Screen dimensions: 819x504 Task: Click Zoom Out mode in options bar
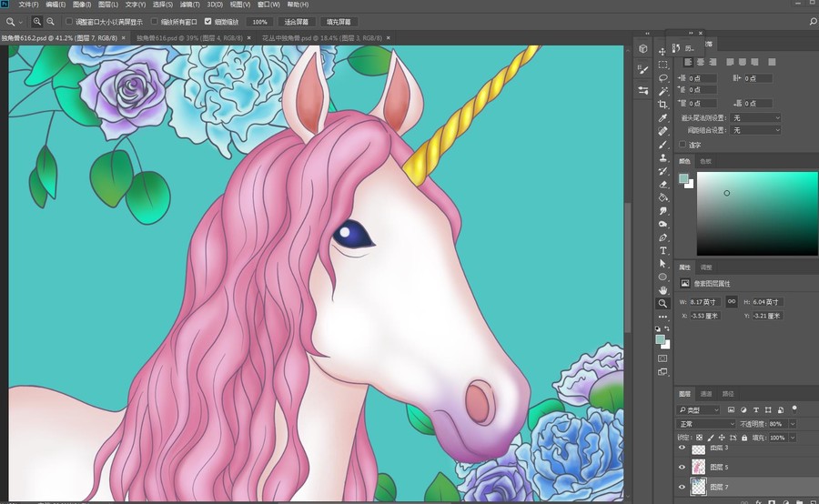pos(51,22)
